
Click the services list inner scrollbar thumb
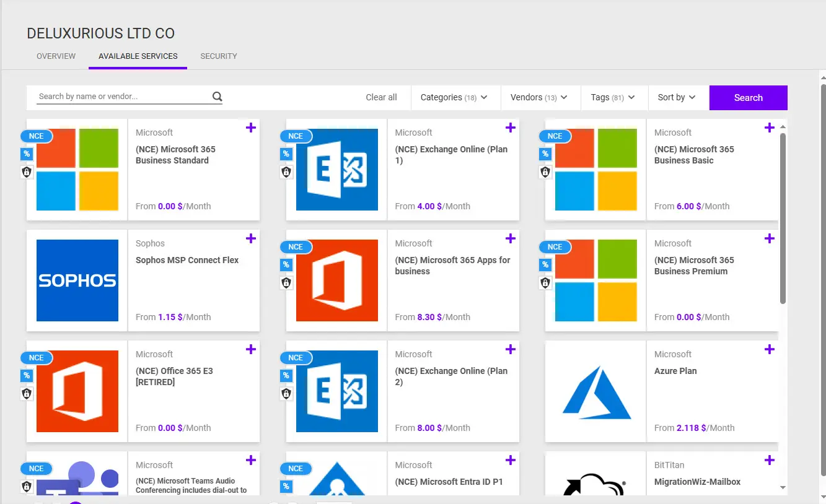(783, 218)
